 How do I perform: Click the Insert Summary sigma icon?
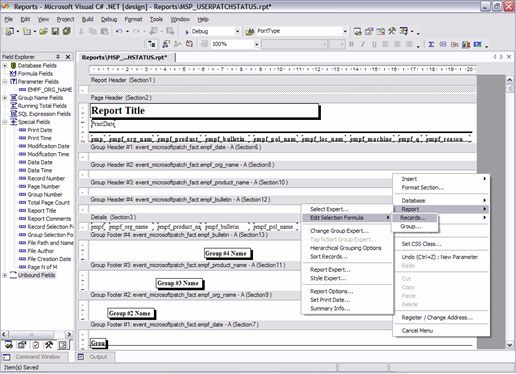(431, 44)
